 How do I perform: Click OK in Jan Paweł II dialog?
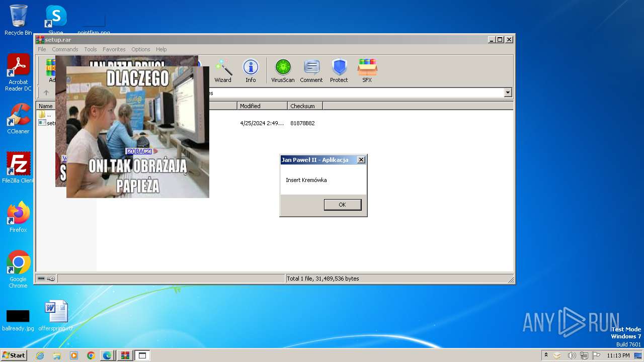pyautogui.click(x=342, y=205)
